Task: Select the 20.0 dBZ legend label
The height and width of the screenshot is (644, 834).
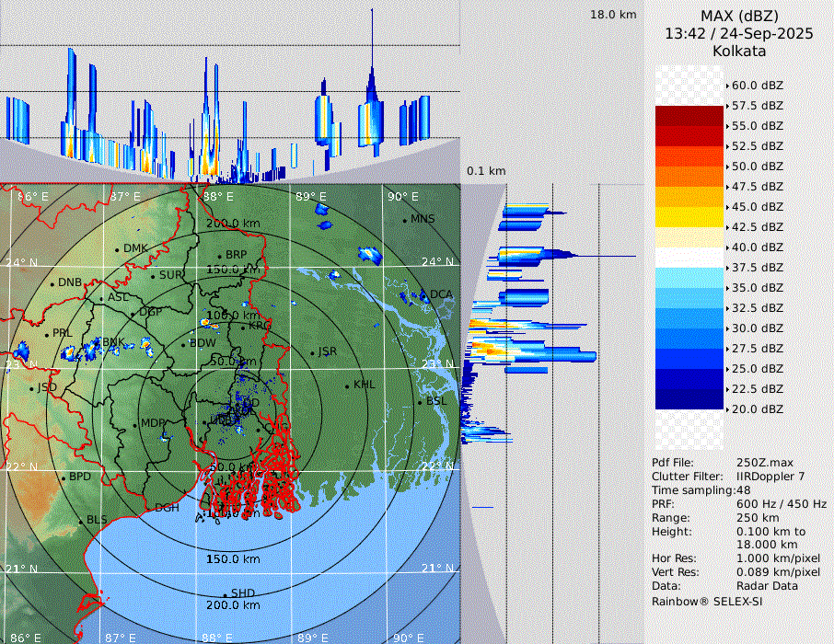Action: (757, 408)
